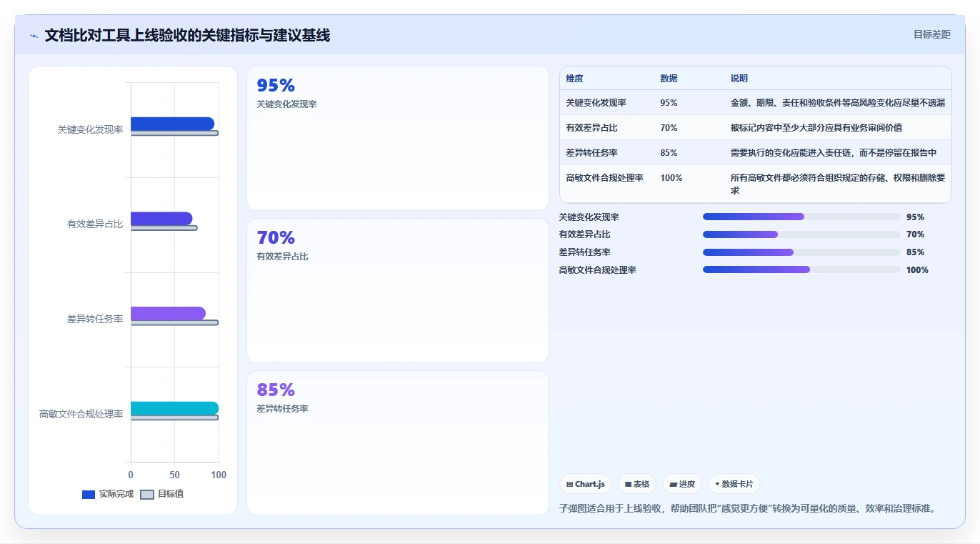This screenshot has height=544, width=980.
Task: Click the gray target bar under 有效差异占比
Action: pyautogui.click(x=164, y=228)
